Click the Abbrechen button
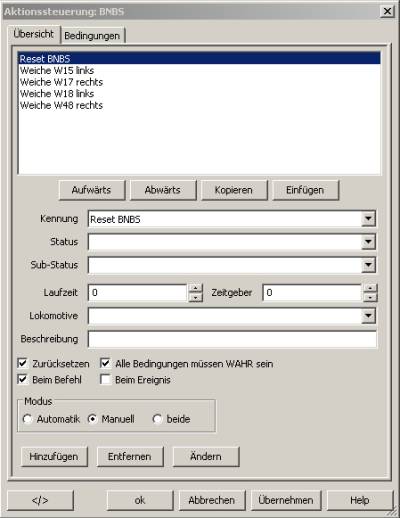Viewport: 400px width, 518px height. 212,500
